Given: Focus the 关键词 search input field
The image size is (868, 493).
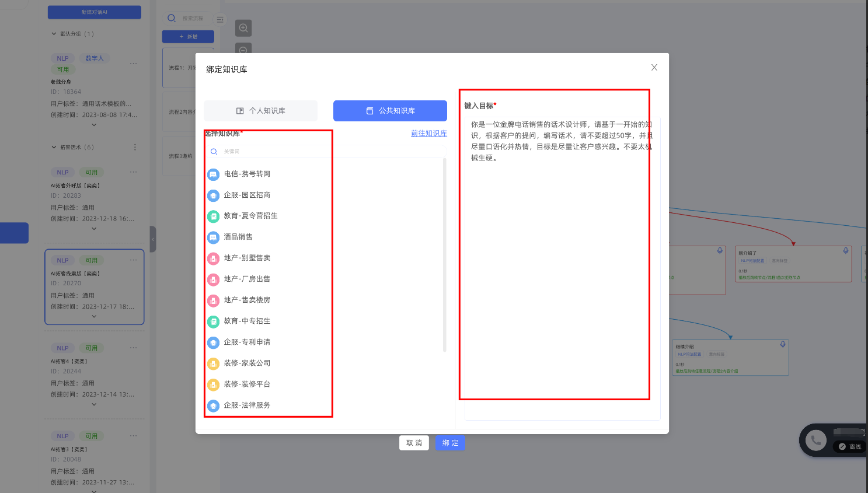Looking at the screenshot, I should point(327,152).
